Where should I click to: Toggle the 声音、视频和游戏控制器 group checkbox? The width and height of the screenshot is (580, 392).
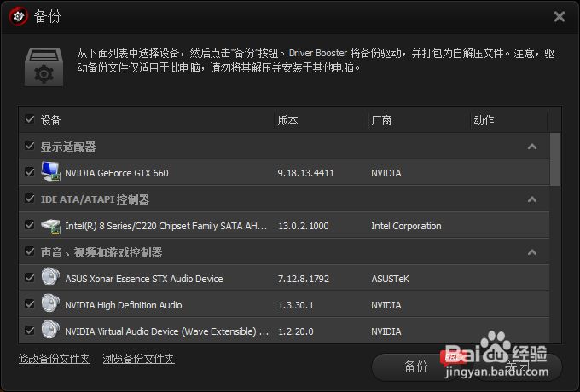click(30, 251)
